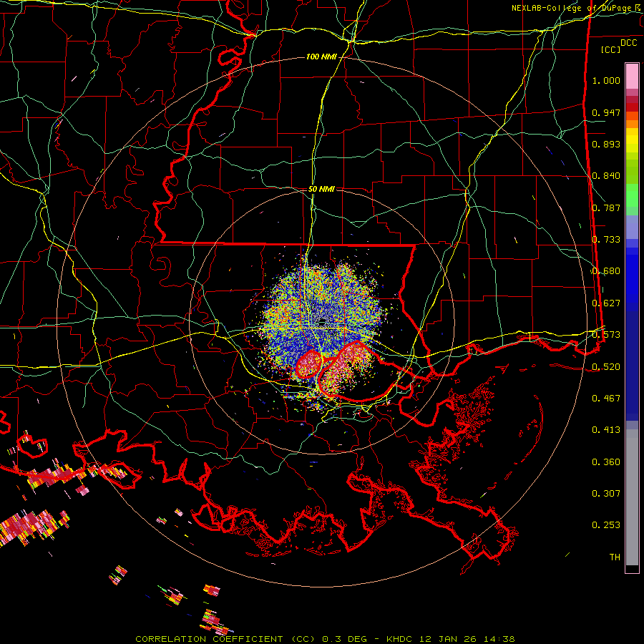Image resolution: width=644 pixels, height=644 pixels.
Task: Click the [CC] units label above the color bar
Action: 611,49
